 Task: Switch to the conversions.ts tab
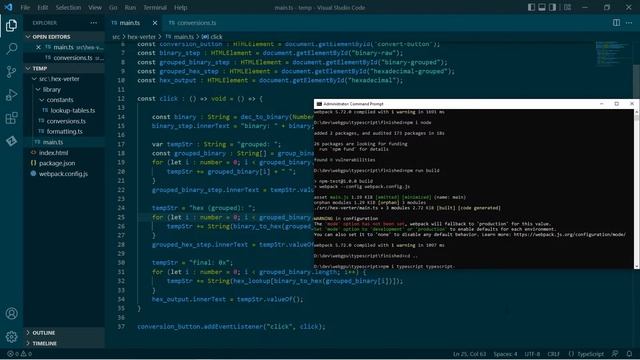tap(196, 23)
